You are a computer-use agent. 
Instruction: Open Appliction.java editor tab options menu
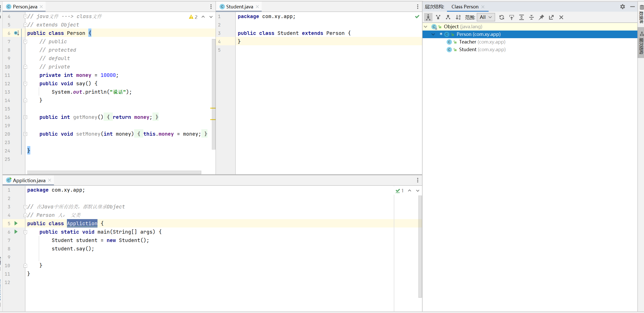[418, 180]
